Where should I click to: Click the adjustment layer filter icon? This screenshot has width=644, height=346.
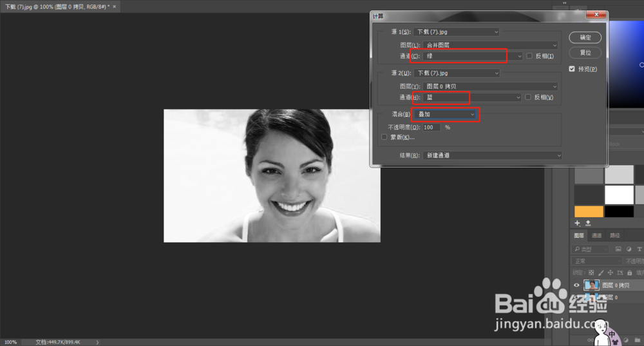point(629,249)
